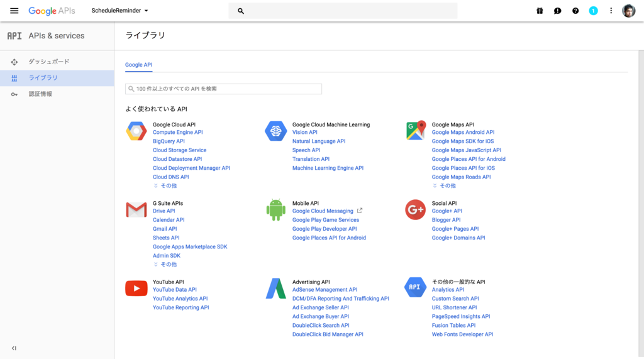The image size is (644, 359).
Task: Open Sheets API link
Action: tap(166, 238)
